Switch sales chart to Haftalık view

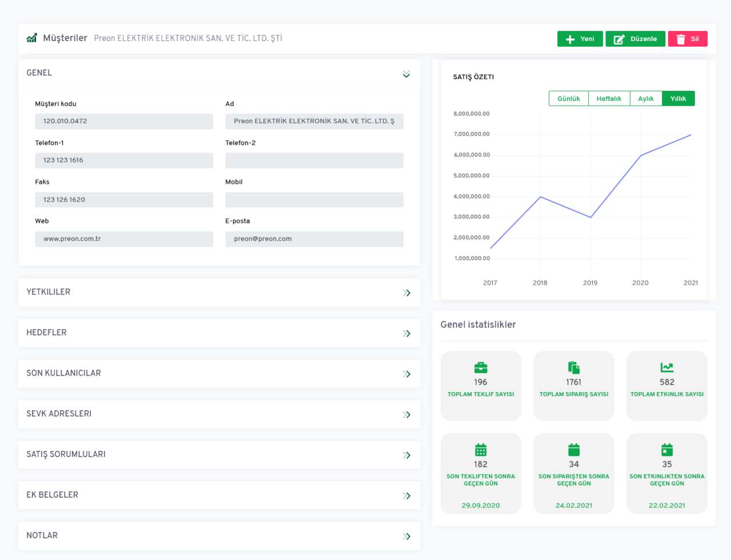coord(609,99)
